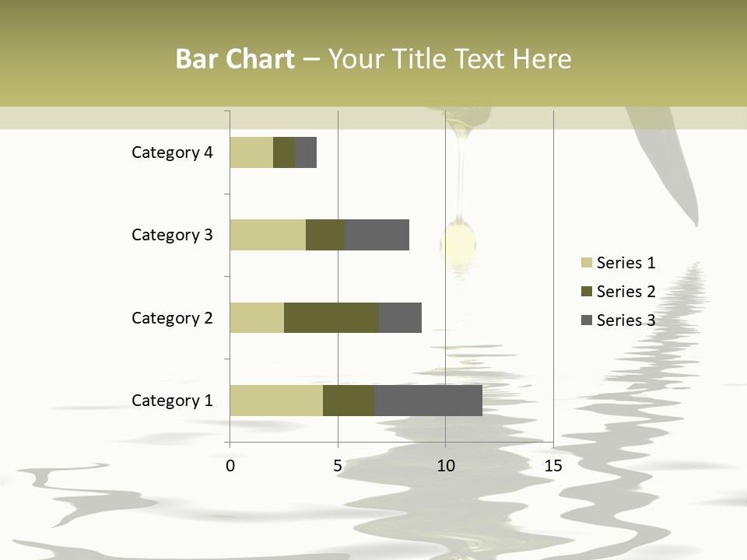Click the value 15 on horizontal axis
This screenshot has height=560, width=747.
553,466
